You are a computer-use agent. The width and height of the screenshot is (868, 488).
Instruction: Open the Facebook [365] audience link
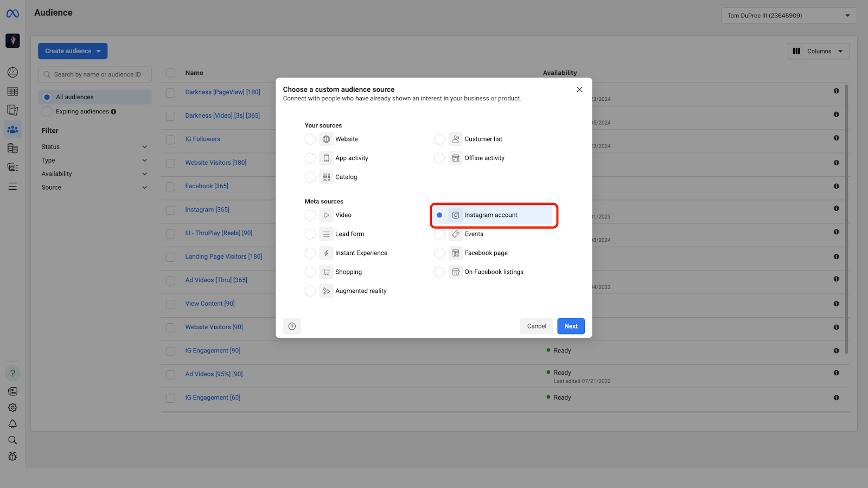coord(207,187)
